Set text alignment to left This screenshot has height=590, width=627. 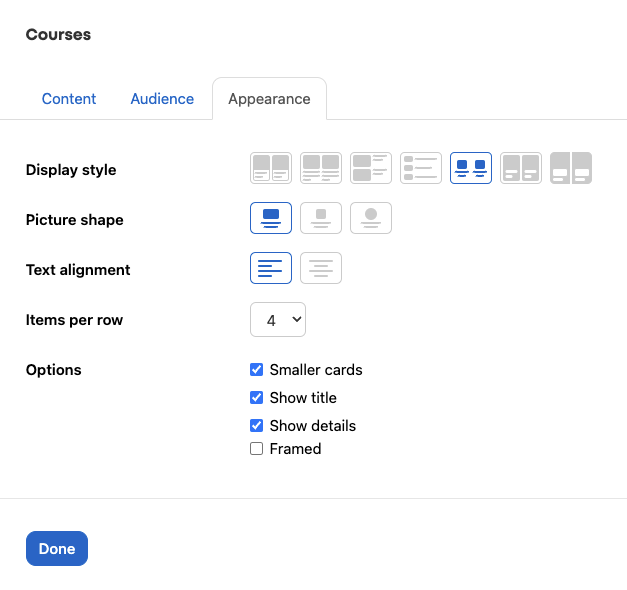(271, 268)
